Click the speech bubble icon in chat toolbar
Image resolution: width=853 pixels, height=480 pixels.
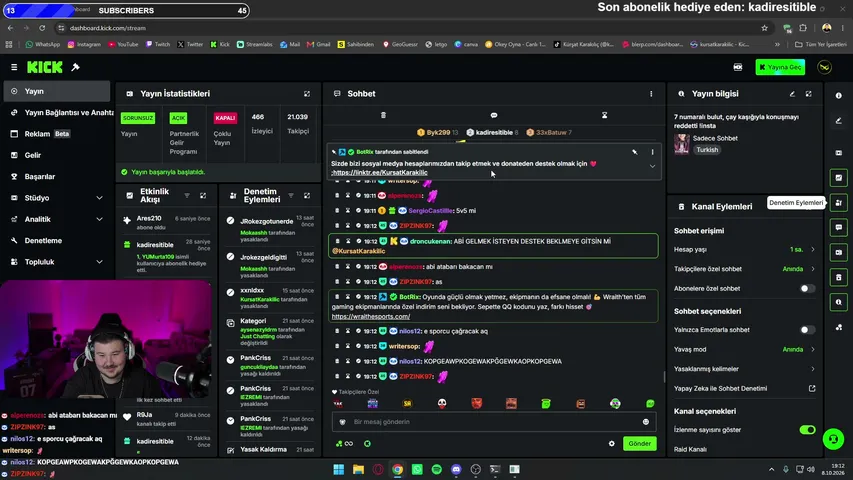coord(494,115)
